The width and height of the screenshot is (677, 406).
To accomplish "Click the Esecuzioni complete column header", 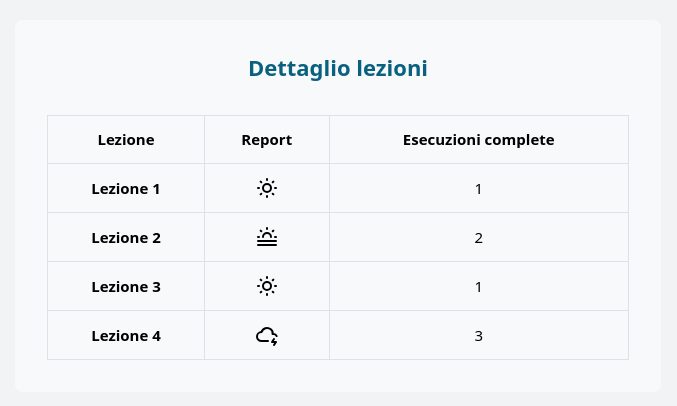I will (478, 140).
